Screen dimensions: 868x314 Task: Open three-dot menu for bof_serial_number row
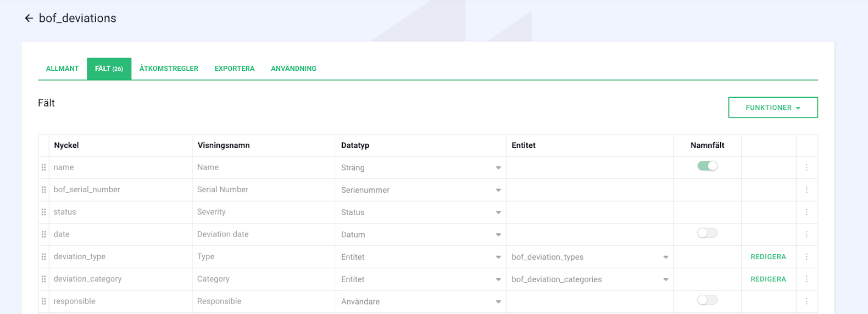806,190
